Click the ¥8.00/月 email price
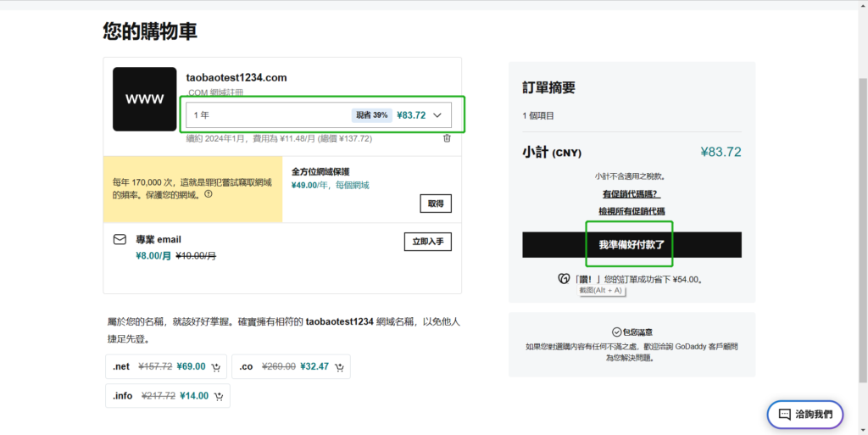The image size is (868, 435). pyautogui.click(x=153, y=256)
